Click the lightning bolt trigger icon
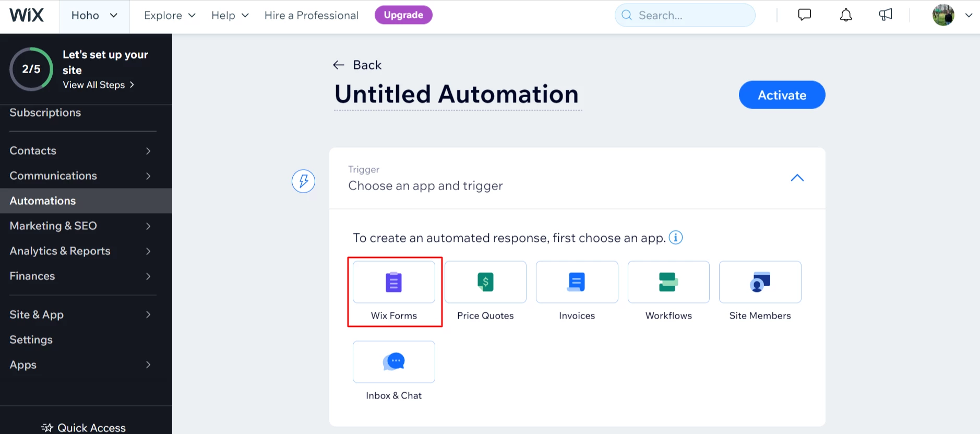Screen dimensions: 980x434 pos(303,181)
